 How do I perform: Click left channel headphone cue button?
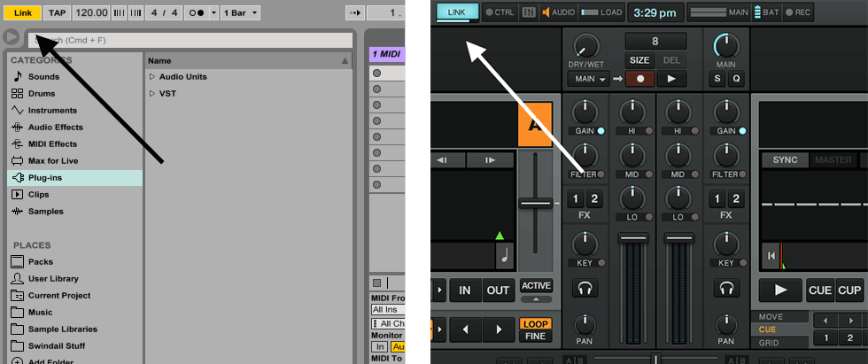(x=584, y=288)
